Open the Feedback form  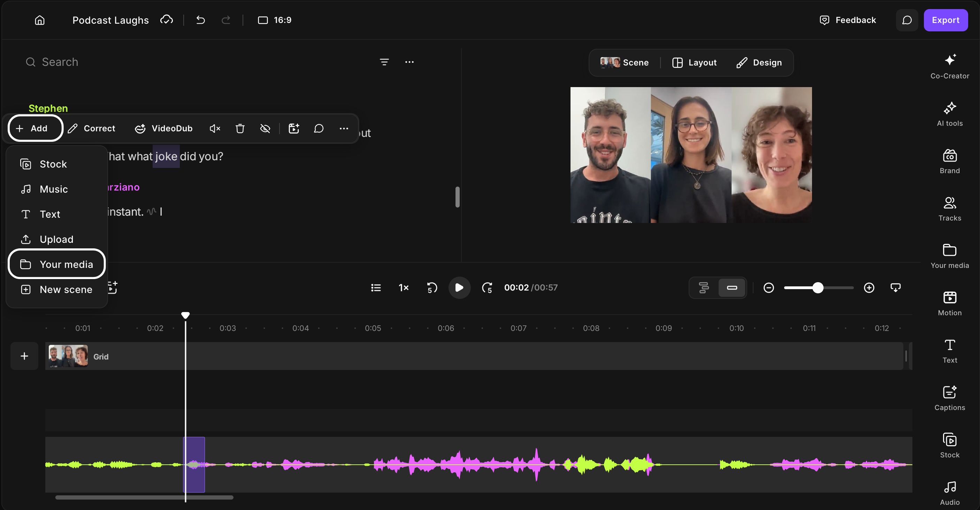coord(848,20)
